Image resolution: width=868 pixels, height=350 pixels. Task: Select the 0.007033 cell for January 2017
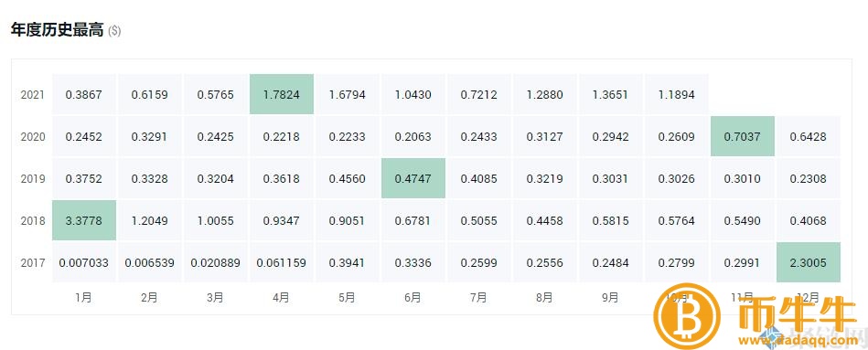[84, 262]
